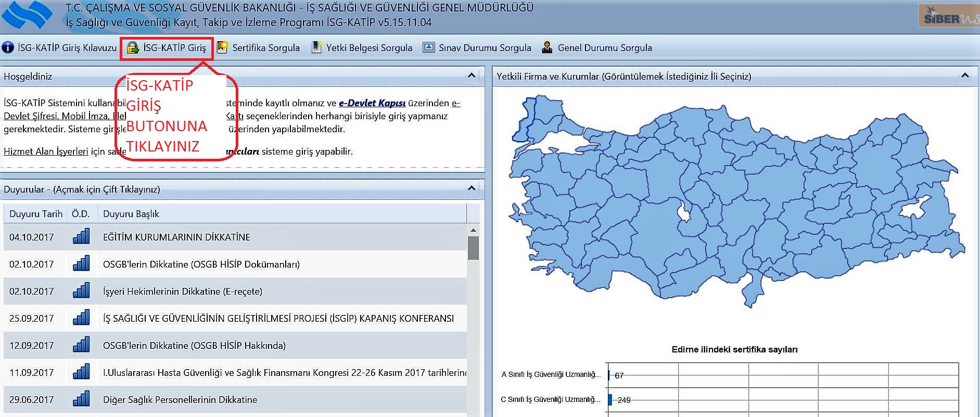Click the date 25.09.2017
980x417 pixels.
point(32,319)
